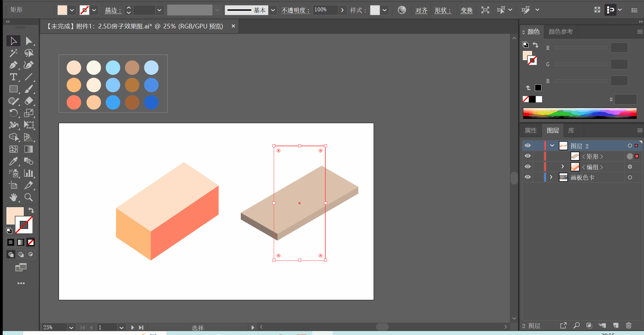
Task: Select the Rotate tool
Action: (x=13, y=113)
